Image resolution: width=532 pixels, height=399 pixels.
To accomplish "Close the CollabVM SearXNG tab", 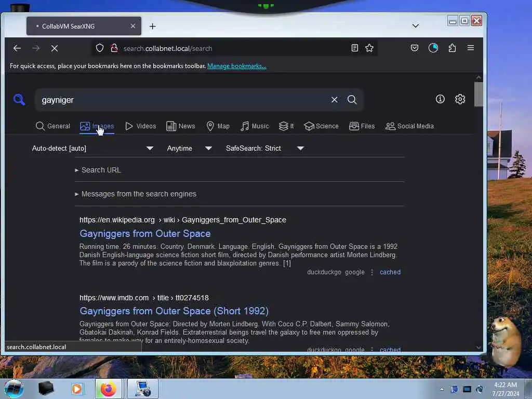I will click(132, 26).
